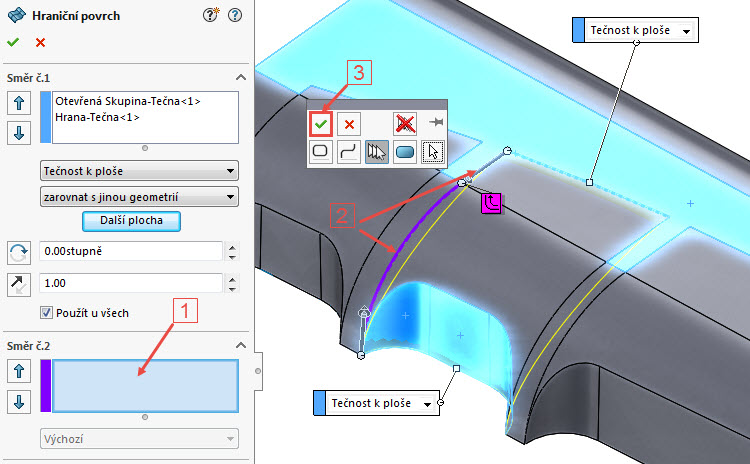The height and width of the screenshot is (464, 750).
Task: Click resize handle below Směr č.2 list
Action: pyautogui.click(x=145, y=417)
